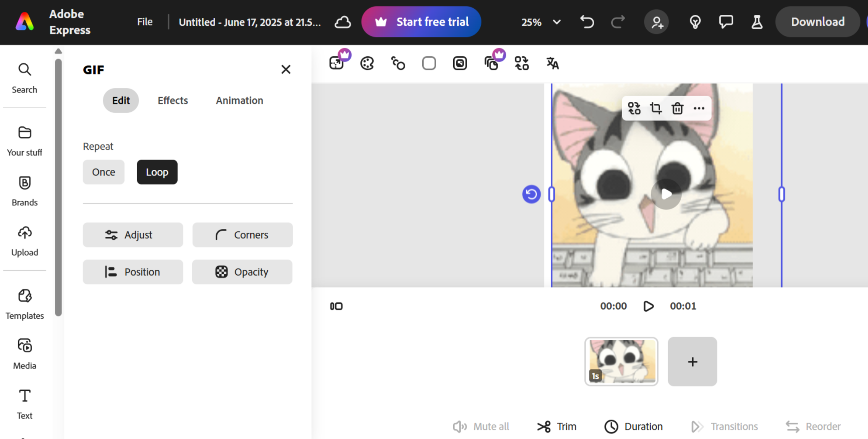
Task: Set GIF repeat to Once
Action: tap(103, 172)
